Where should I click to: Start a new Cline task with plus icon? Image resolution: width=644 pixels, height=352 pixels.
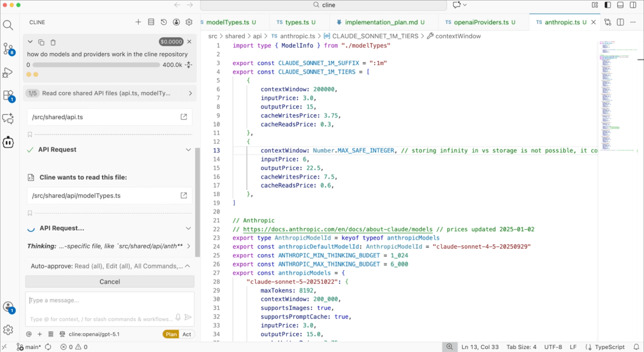coord(138,22)
